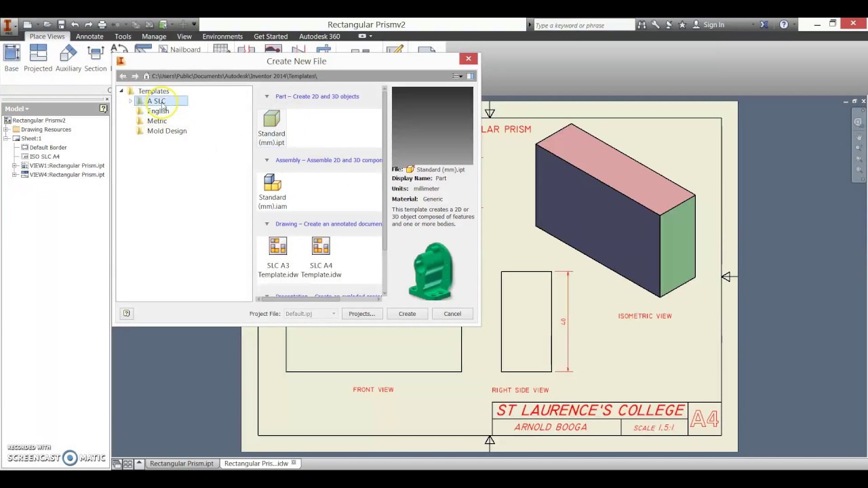Go forward in the Create New File dialog

[135, 76]
